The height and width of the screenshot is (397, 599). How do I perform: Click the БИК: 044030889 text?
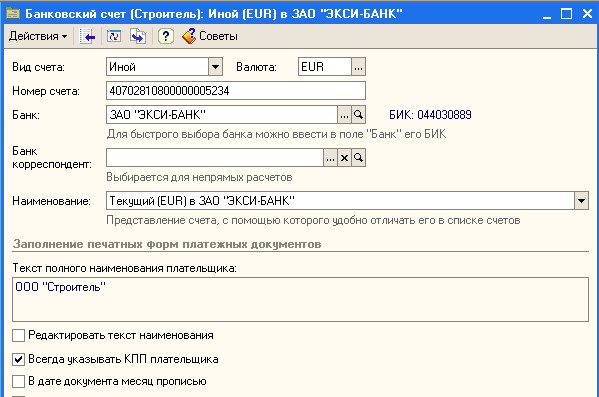point(430,115)
